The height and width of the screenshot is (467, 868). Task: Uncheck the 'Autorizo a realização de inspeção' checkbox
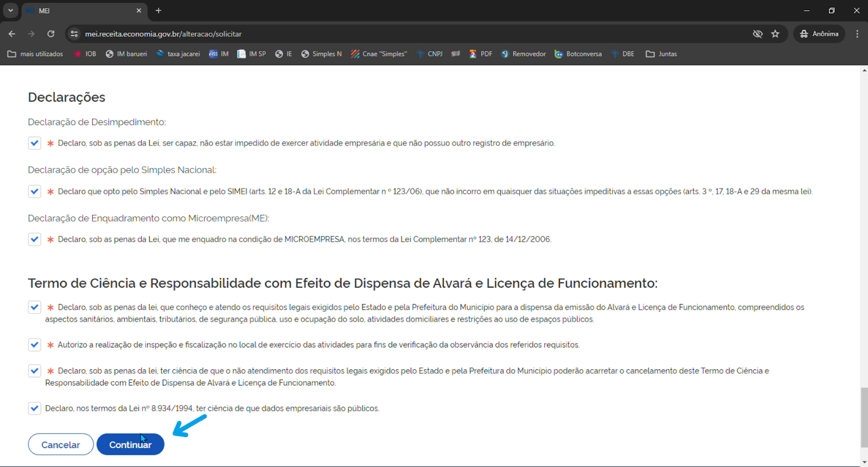click(x=35, y=344)
